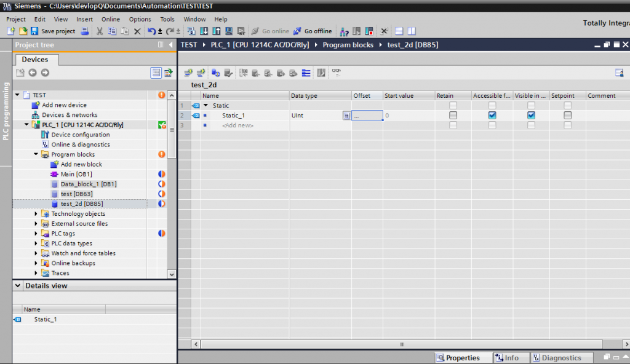
Task: Collapse the TEST project node
Action: (x=17, y=95)
